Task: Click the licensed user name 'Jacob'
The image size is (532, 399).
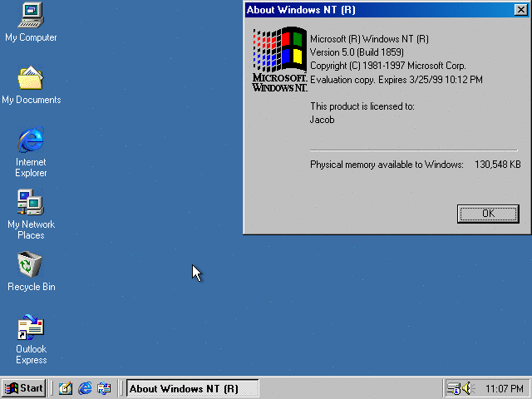Action: point(322,120)
